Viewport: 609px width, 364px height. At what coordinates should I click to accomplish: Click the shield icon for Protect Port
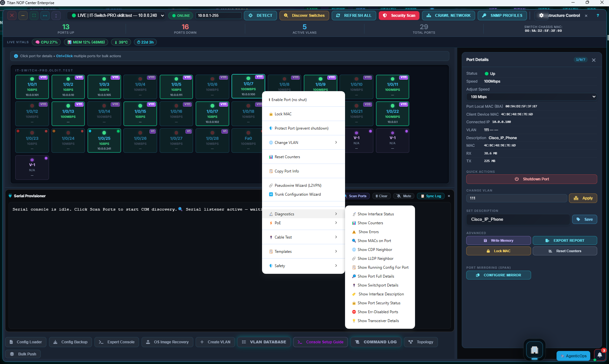pyautogui.click(x=271, y=128)
